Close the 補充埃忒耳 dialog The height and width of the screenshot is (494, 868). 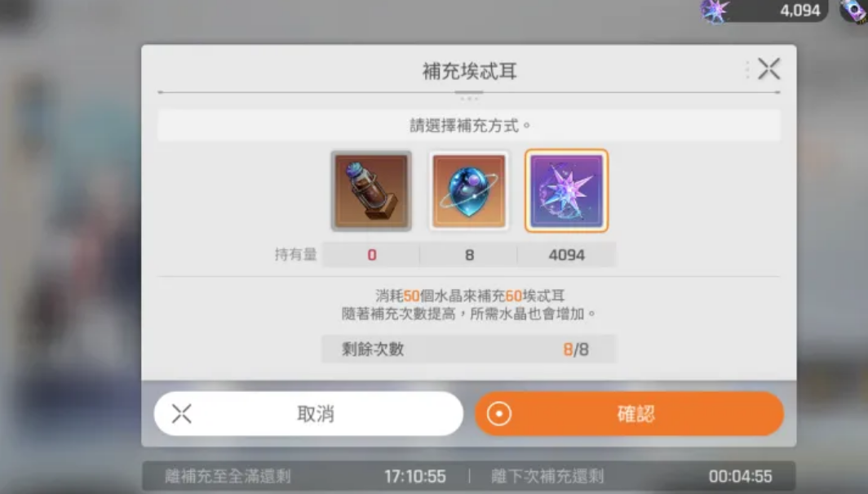pyautogui.click(x=768, y=69)
